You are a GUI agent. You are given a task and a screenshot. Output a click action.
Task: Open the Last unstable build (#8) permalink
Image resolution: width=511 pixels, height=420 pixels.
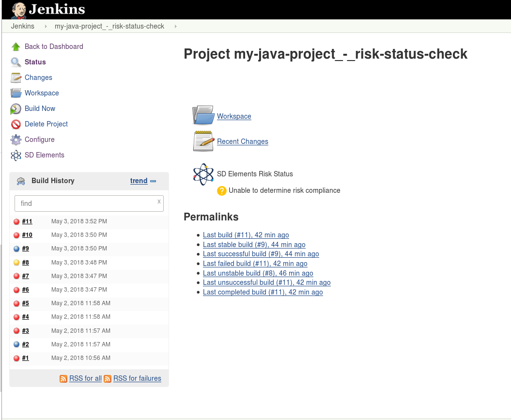click(x=258, y=273)
